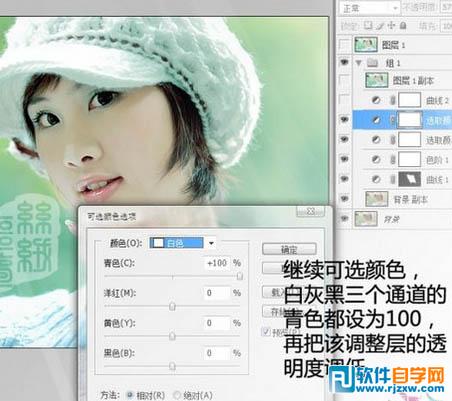
Task: Click adjustment icon on 色阶 1 layer
Action: pyautogui.click(x=376, y=160)
